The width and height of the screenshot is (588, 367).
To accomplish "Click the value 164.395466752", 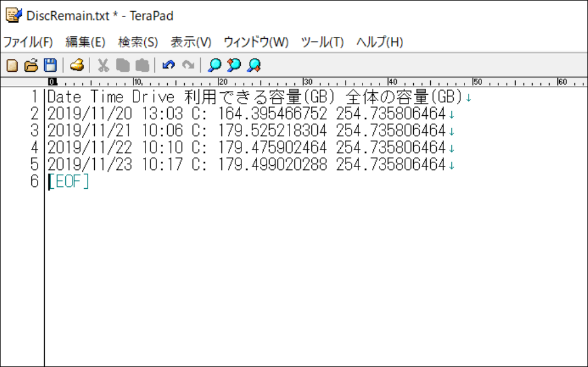I will pyautogui.click(x=273, y=114).
